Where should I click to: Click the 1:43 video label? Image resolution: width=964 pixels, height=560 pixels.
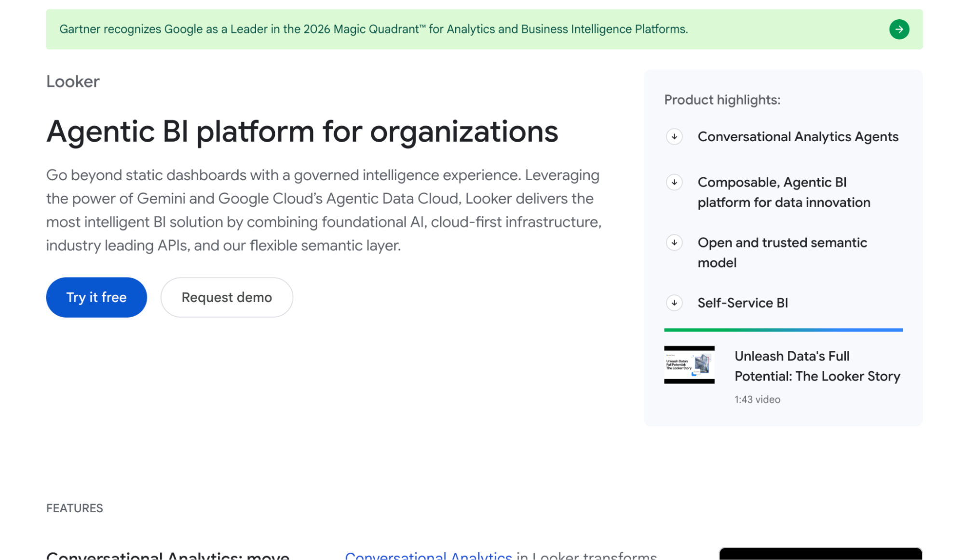757,400
